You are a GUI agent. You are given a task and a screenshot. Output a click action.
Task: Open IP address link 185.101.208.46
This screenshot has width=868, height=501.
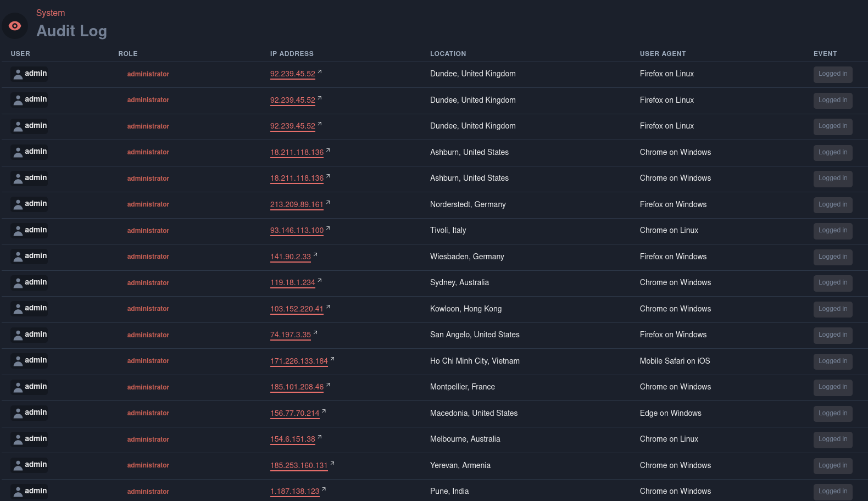pos(297,387)
